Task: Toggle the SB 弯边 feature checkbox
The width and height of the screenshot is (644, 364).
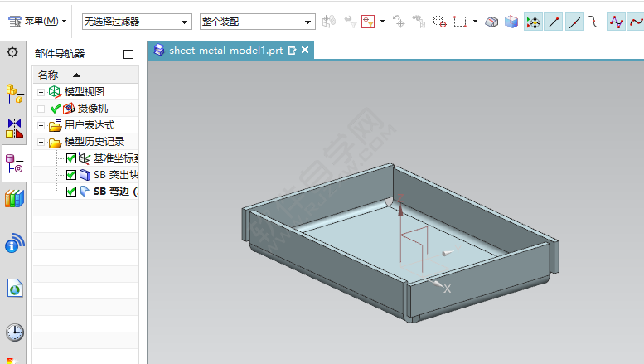Action: pyautogui.click(x=71, y=192)
